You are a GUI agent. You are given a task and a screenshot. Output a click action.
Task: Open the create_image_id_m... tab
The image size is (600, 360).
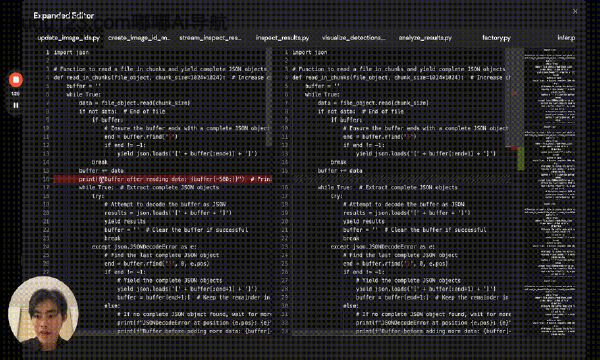139,38
